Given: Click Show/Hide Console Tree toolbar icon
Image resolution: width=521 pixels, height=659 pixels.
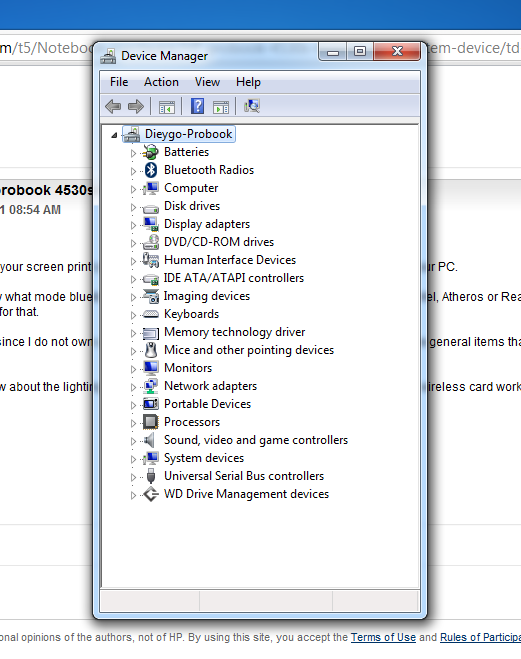Looking at the screenshot, I should coord(167,107).
